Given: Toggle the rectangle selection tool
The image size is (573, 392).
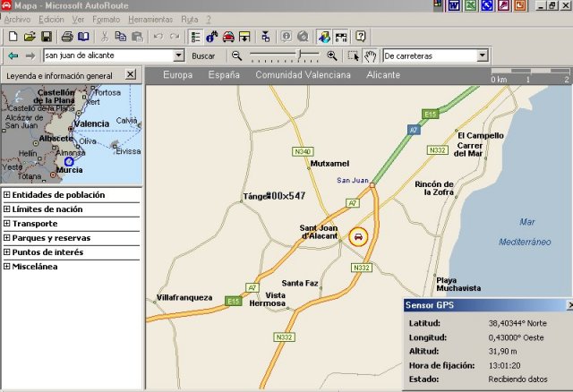Looking at the screenshot, I should click(354, 55).
